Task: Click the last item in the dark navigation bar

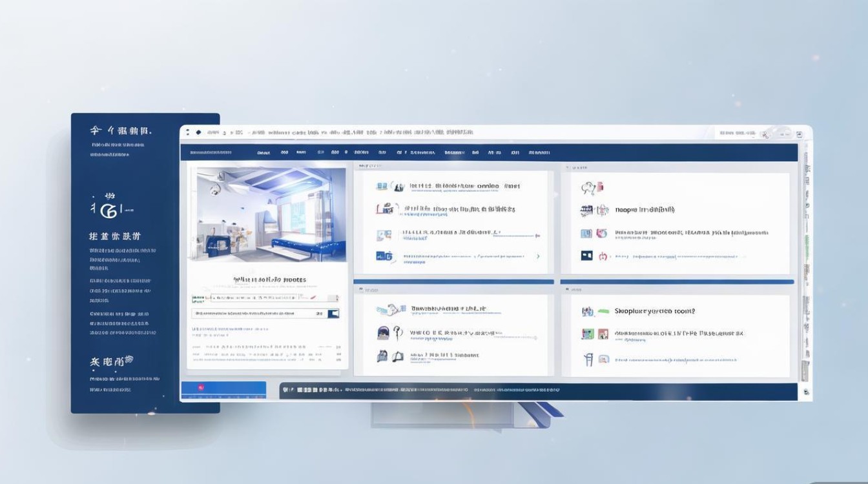Action: (x=539, y=153)
